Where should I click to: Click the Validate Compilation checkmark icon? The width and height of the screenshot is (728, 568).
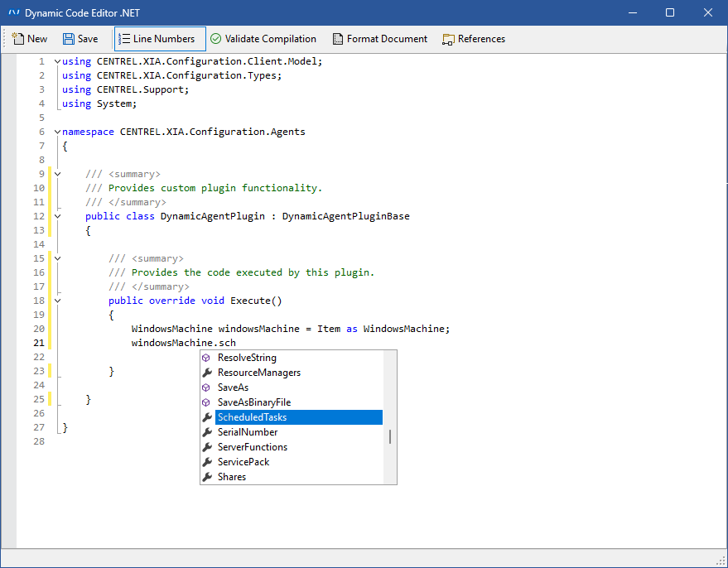pyautogui.click(x=215, y=39)
